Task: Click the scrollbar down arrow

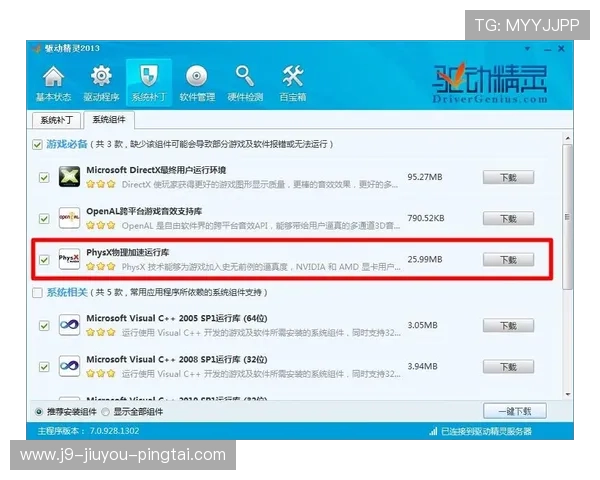Action: click(x=568, y=394)
